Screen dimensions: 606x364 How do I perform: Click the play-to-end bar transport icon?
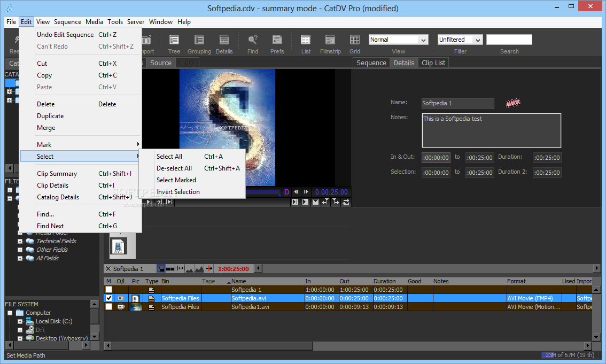(296, 202)
